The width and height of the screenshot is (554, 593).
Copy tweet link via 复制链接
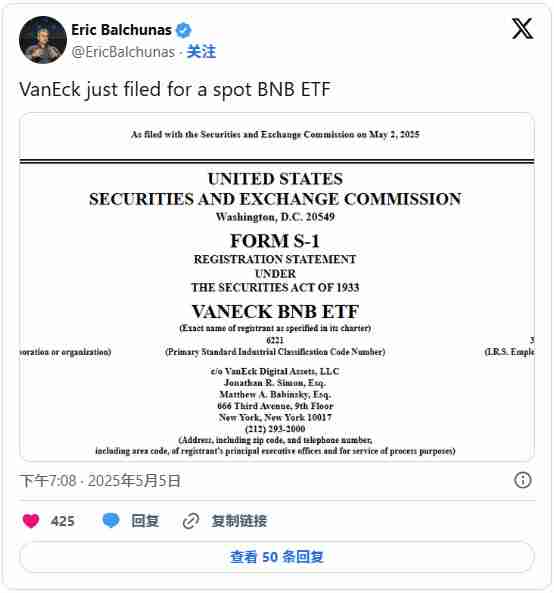coord(239,521)
